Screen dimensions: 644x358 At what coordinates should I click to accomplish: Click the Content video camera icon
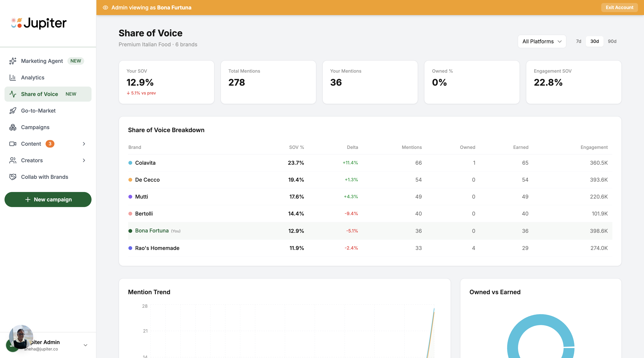pos(13,144)
